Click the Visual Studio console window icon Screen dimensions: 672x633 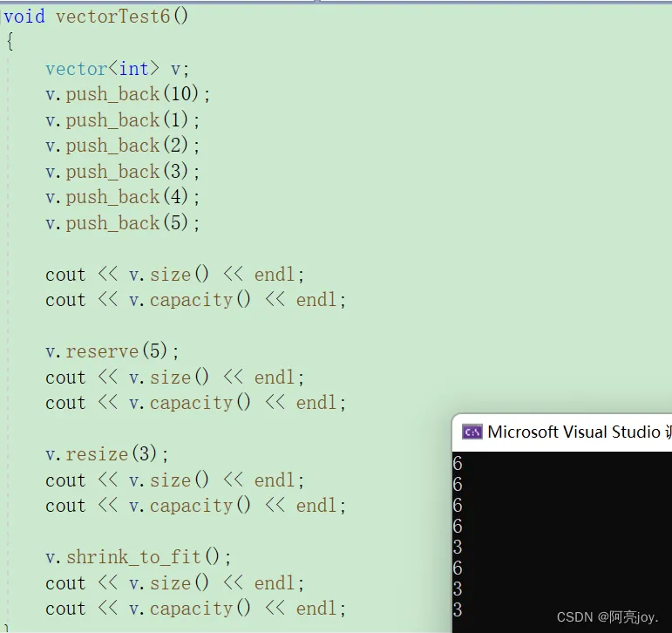(x=472, y=432)
